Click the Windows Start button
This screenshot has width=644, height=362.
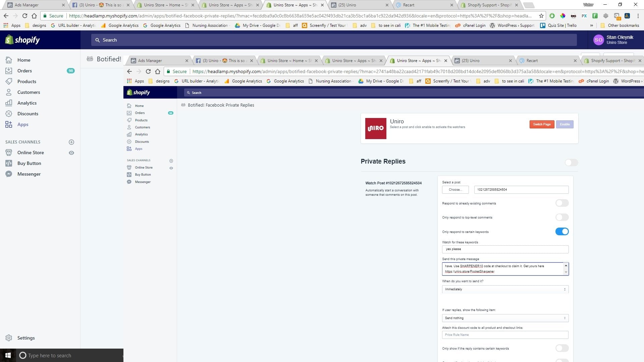[8, 355]
